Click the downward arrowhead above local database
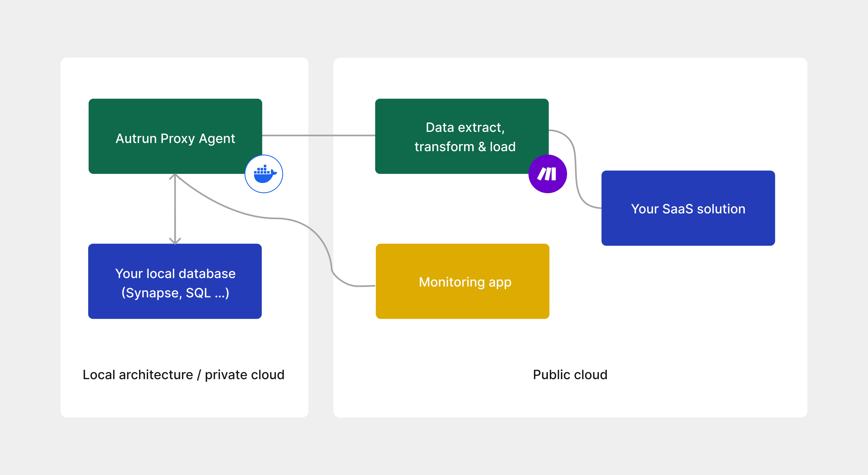This screenshot has width=868, height=475. (x=175, y=241)
